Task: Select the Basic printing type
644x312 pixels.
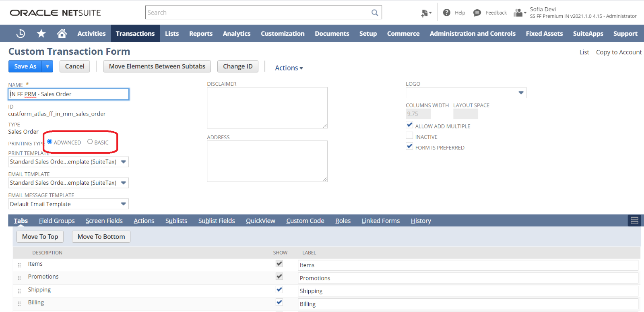Action: (90, 142)
